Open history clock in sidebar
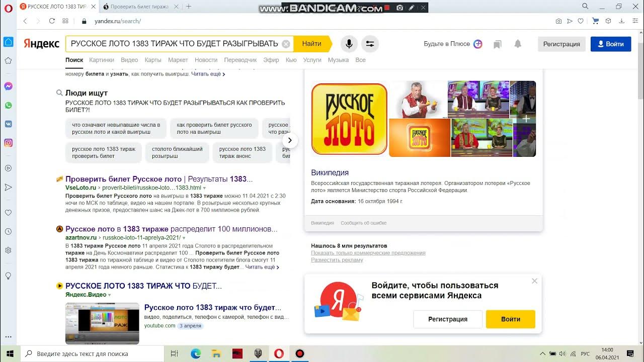The image size is (644, 362). point(8,232)
